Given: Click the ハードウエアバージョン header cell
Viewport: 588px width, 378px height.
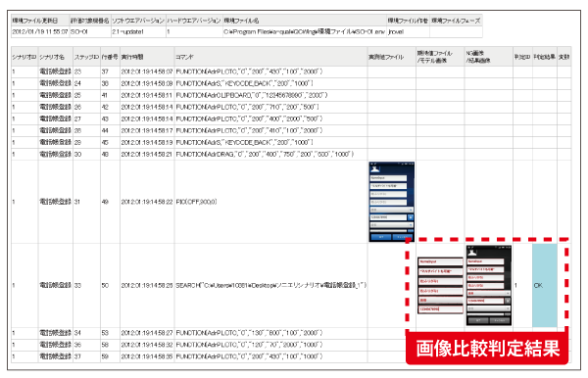Looking at the screenshot, I should pyautogui.click(x=194, y=21).
